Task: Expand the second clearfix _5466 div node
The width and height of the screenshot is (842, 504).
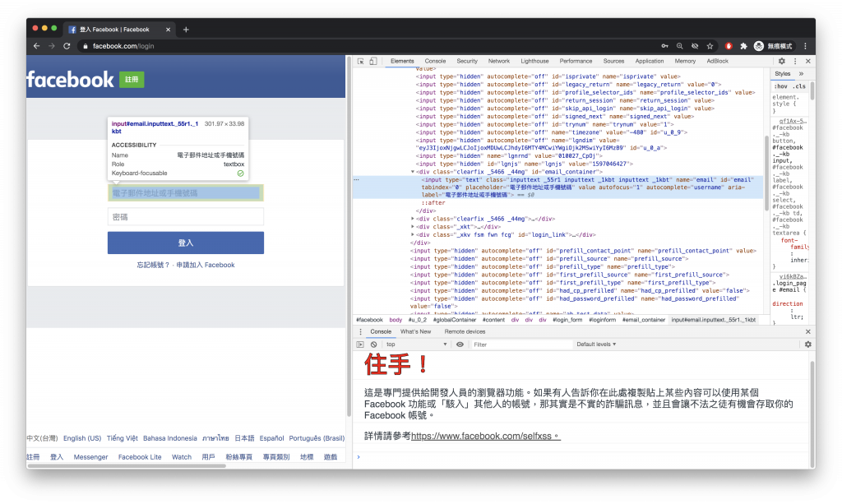Action: (413, 219)
